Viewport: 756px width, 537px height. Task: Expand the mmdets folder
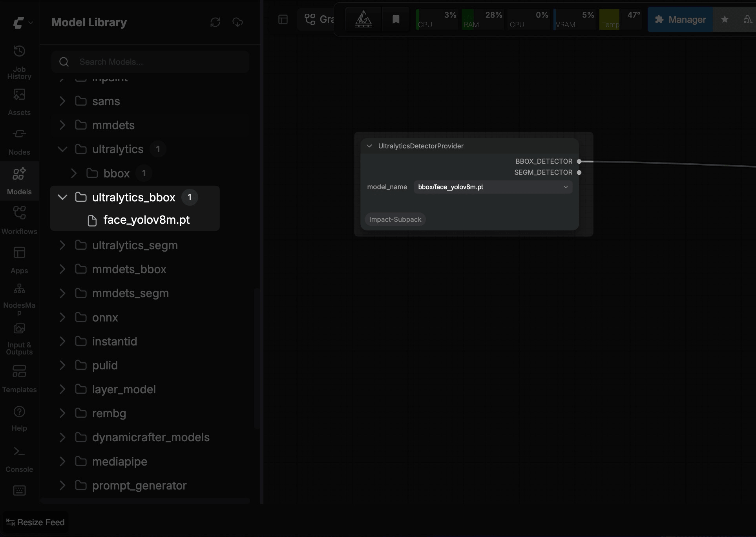[x=62, y=125]
